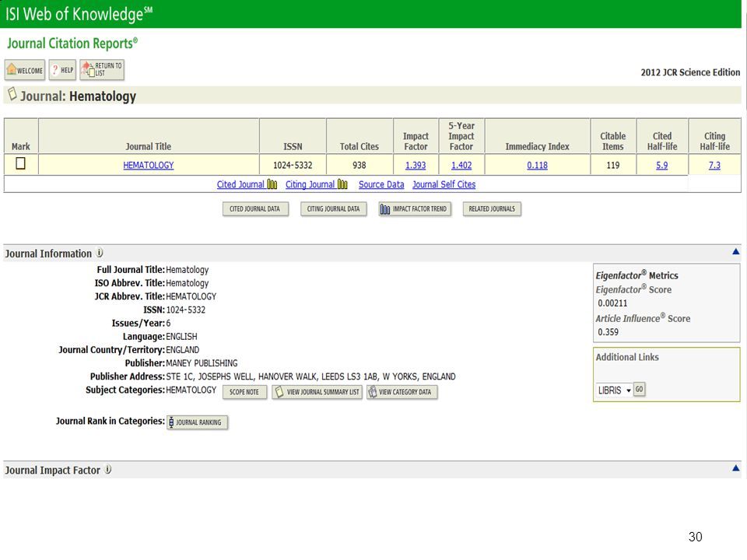Click the Total Cites value 938
747x560 pixels.
click(x=359, y=165)
